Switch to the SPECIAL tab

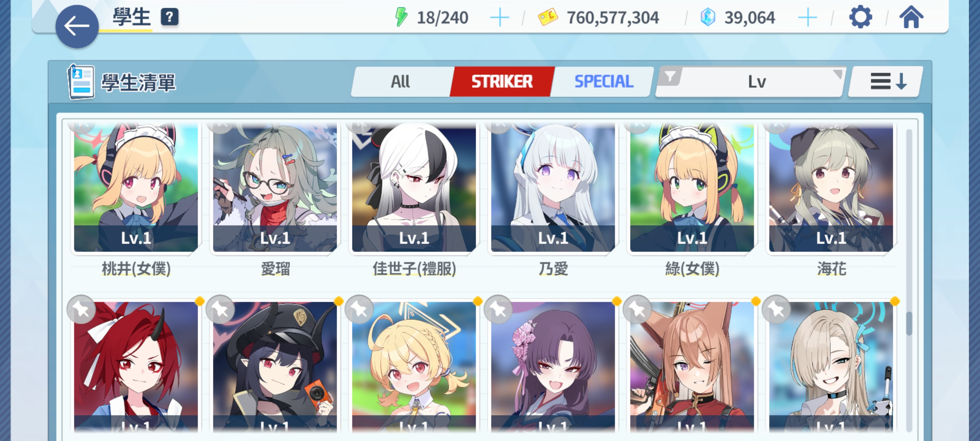603,82
